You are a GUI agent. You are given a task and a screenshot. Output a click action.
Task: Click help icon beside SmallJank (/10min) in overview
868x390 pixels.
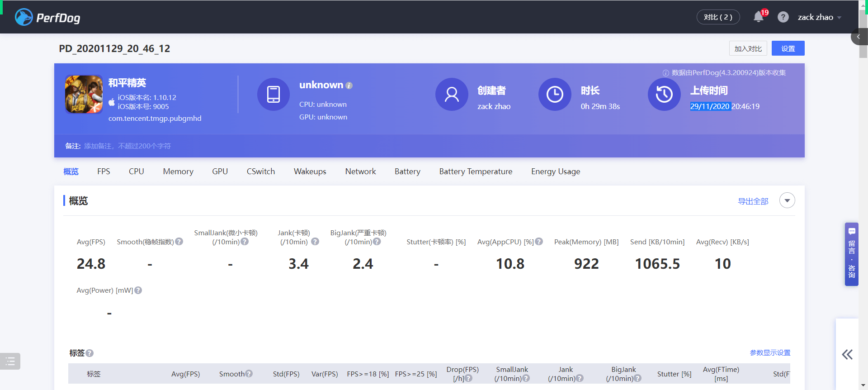(245, 242)
